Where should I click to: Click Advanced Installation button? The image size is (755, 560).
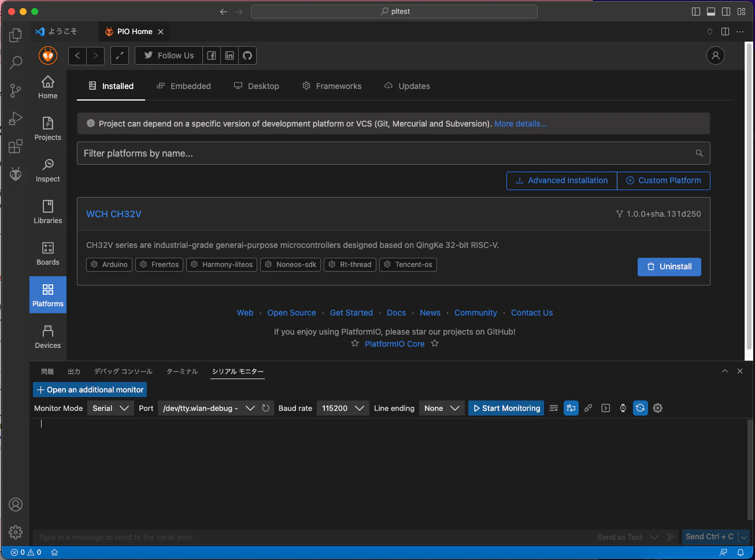562,180
